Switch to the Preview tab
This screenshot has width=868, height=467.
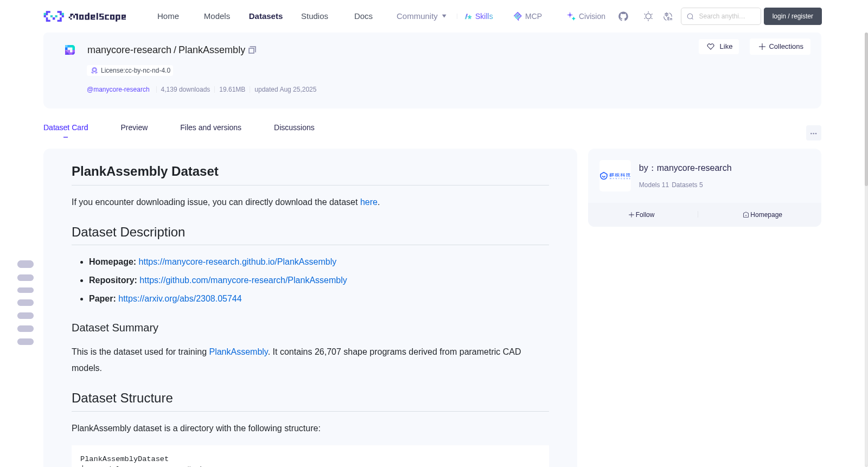134,127
